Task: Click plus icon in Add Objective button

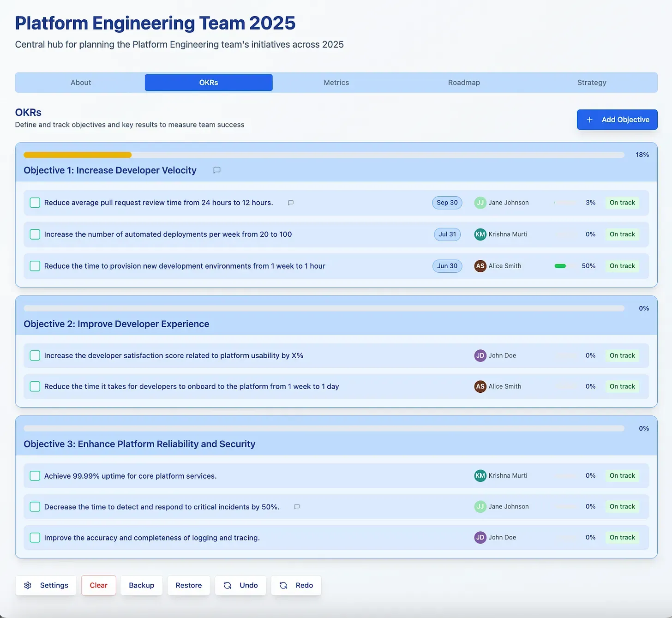Action: click(x=589, y=120)
